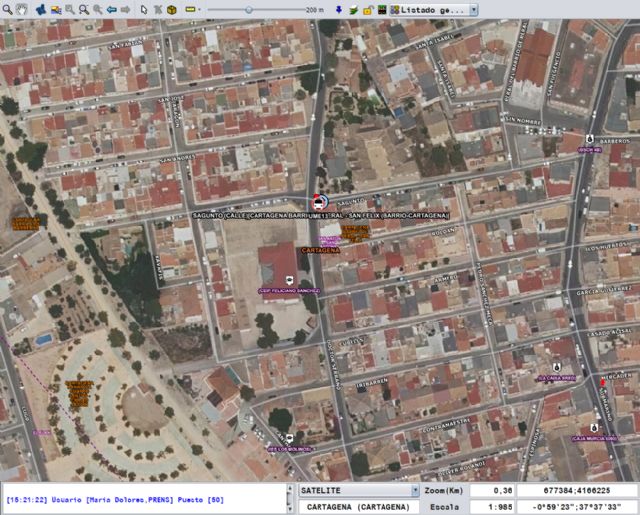Select the arrow pointer tool
640x515 pixels.
(144, 9)
